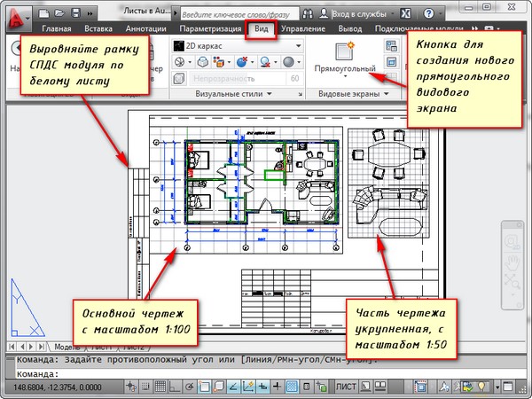
Task: Switch to the Вид ribbon tab
Action: (261, 29)
